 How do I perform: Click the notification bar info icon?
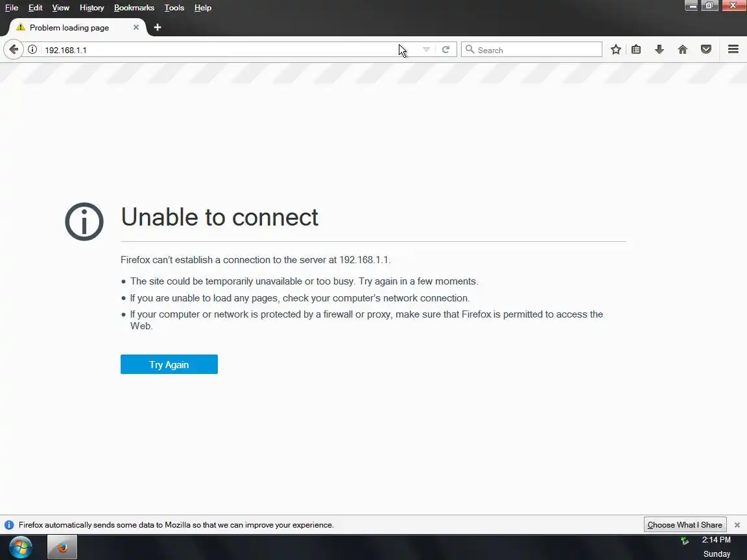[x=9, y=525]
